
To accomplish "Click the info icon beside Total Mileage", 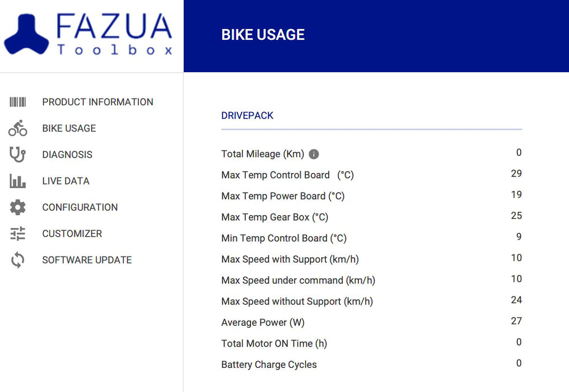I will tap(314, 153).
